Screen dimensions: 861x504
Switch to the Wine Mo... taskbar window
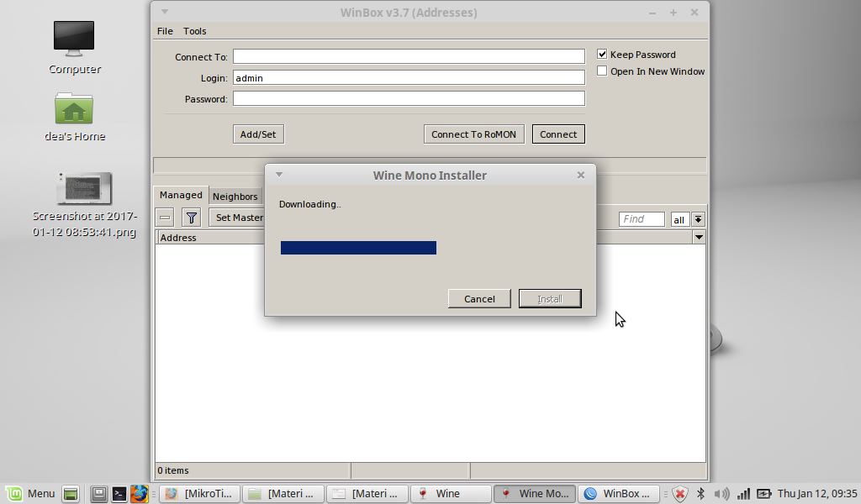click(535, 494)
